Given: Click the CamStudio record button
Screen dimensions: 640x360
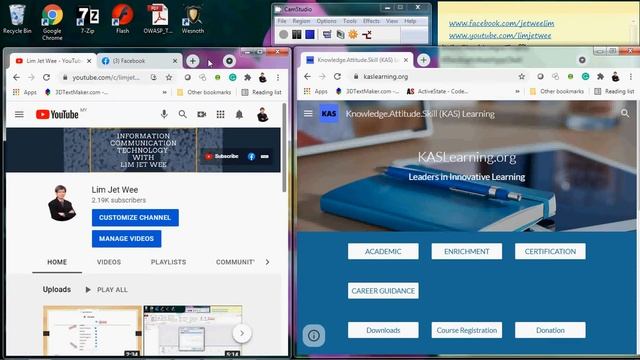Looking at the screenshot, I should click(x=283, y=35).
